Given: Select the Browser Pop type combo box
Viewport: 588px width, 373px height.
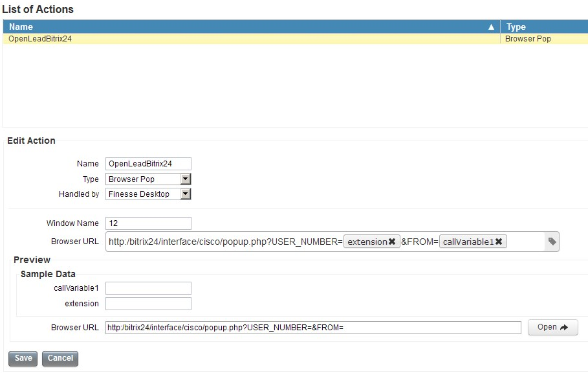Looking at the screenshot, I should 148,179.
